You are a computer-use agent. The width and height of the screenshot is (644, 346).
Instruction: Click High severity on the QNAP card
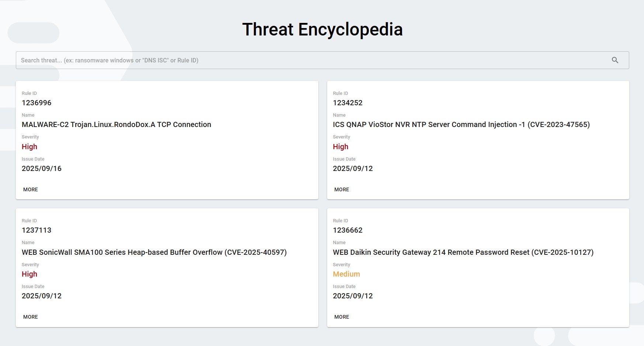click(340, 147)
